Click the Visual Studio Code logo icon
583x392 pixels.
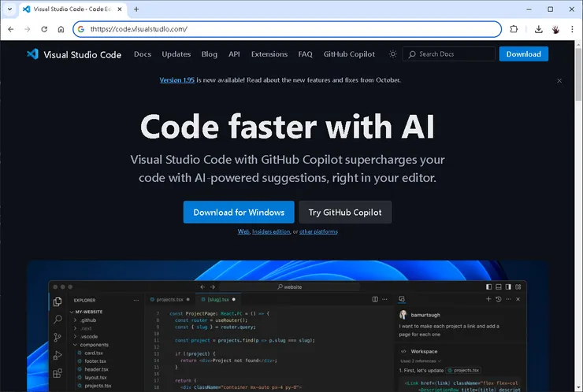(33, 54)
